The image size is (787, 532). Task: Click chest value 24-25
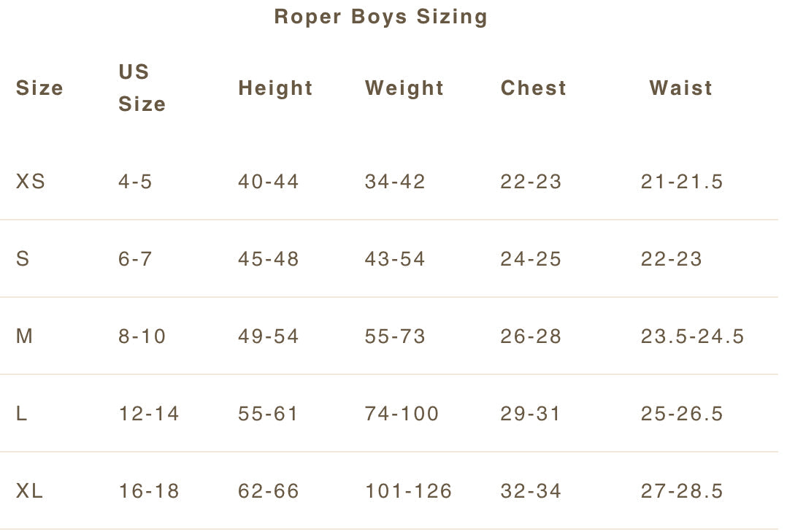(531, 259)
